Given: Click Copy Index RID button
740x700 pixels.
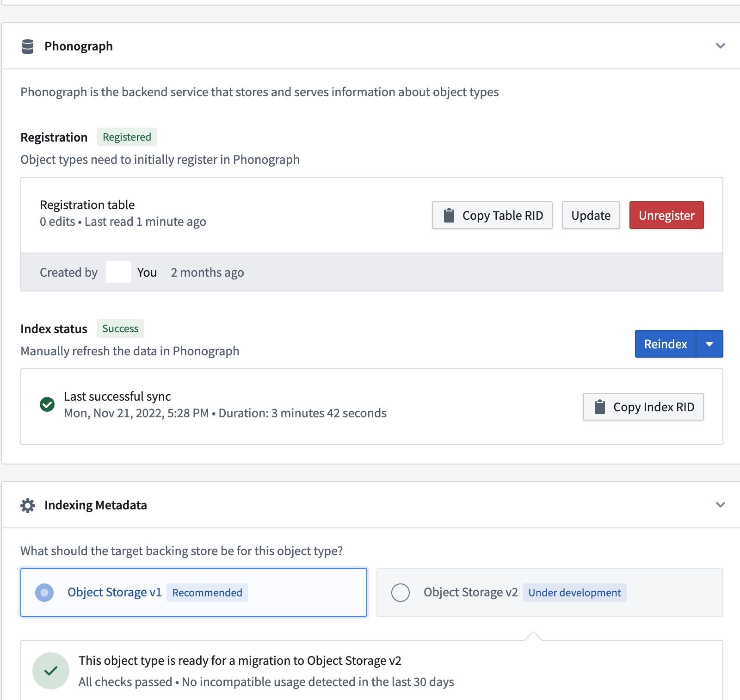Looking at the screenshot, I should [x=643, y=407].
